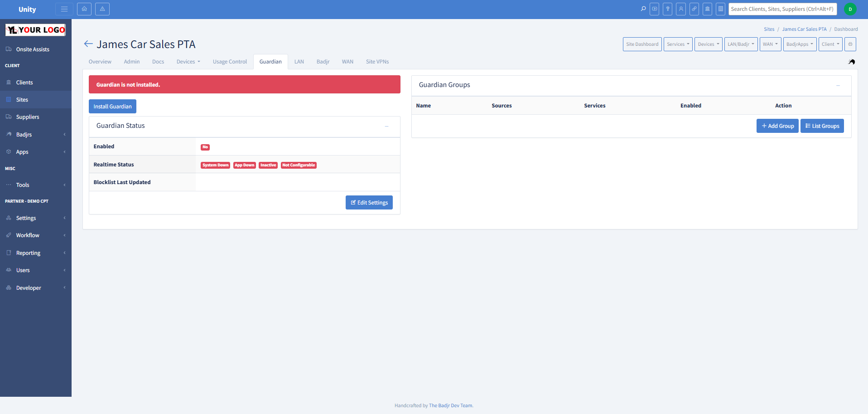This screenshot has height=414, width=868.
Task: Expand the Users sidebar menu
Action: click(36, 270)
